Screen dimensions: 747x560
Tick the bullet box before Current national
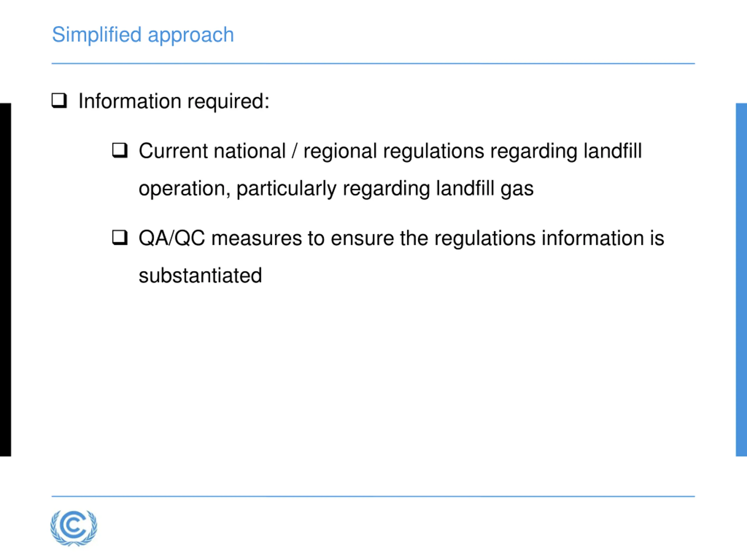coord(120,150)
